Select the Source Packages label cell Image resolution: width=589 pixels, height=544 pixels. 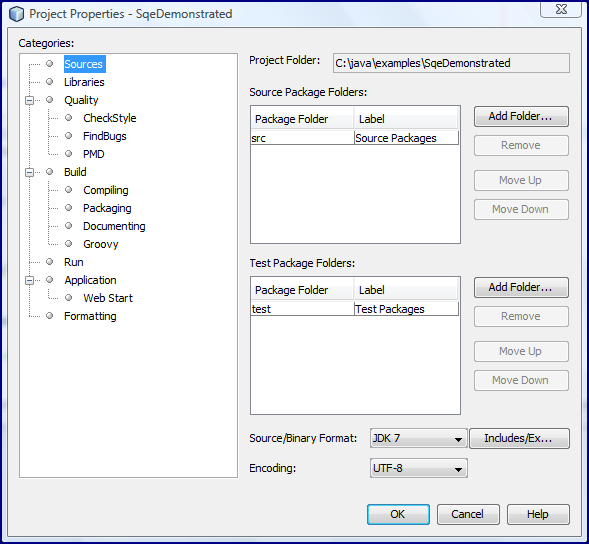406,138
